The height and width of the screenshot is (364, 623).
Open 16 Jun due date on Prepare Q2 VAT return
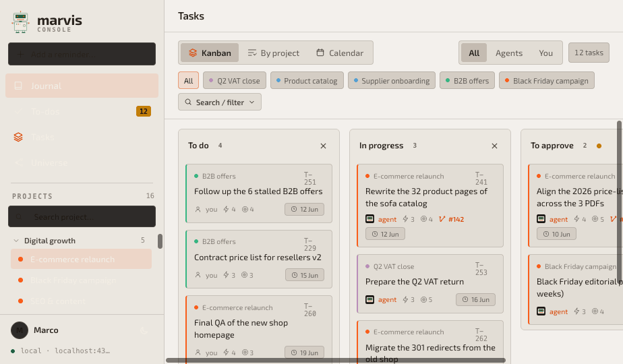[475, 299]
